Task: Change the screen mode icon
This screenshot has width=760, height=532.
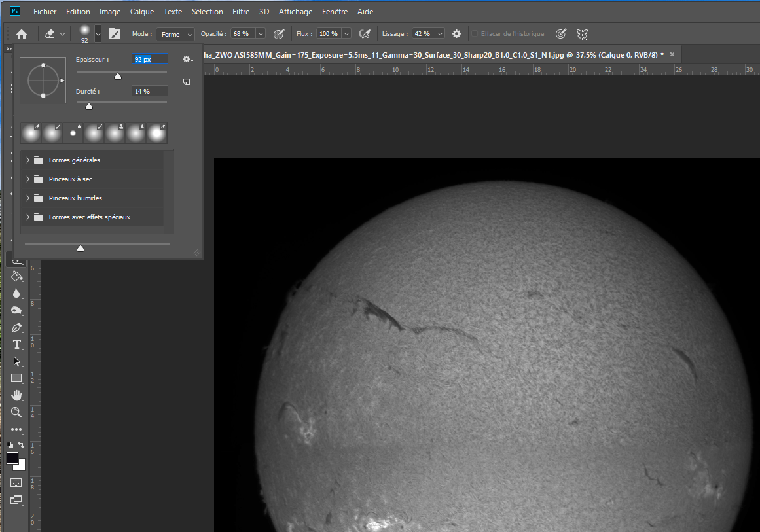Action: pyautogui.click(x=16, y=499)
